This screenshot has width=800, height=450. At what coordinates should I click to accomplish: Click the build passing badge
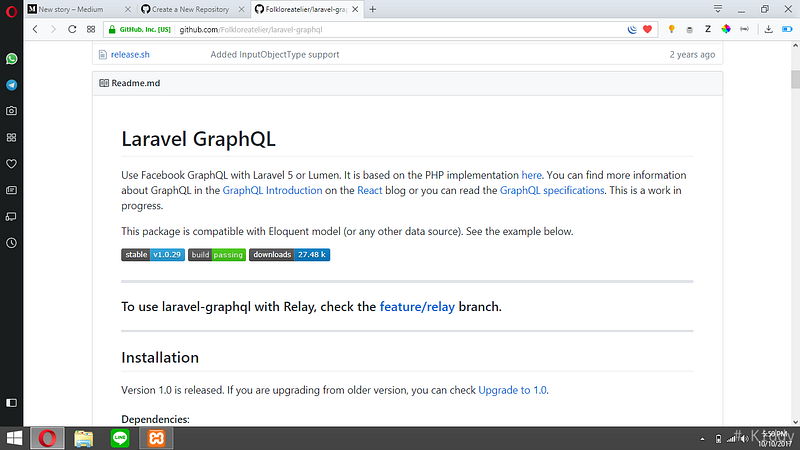(217, 255)
